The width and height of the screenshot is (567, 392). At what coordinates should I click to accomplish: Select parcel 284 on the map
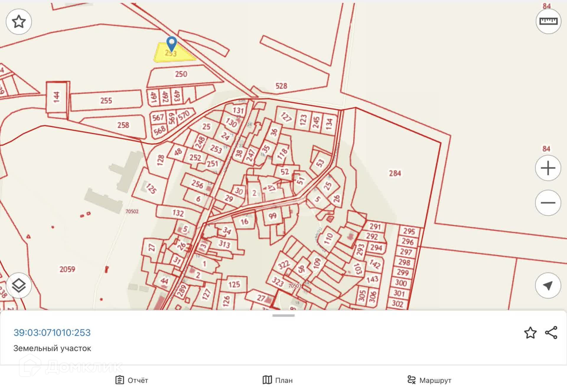point(395,173)
